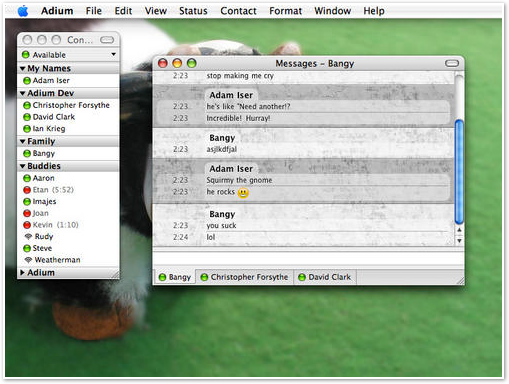Click the smiley emoticon in chat
This screenshot has width=509, height=384.
(x=243, y=193)
